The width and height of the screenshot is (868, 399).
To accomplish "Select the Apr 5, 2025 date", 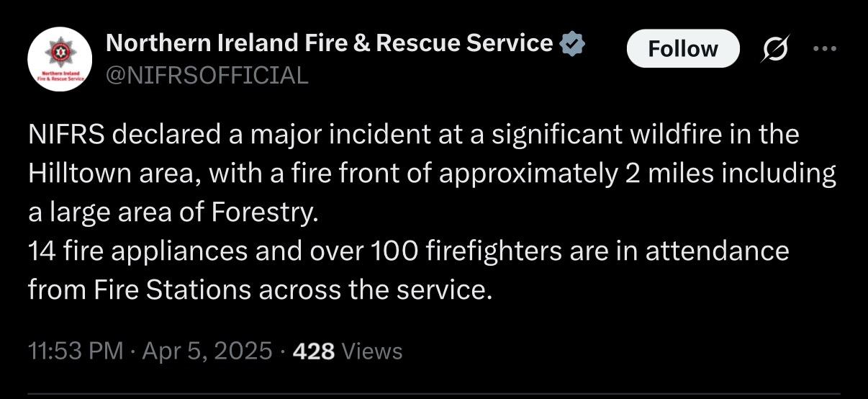I will click(x=208, y=351).
